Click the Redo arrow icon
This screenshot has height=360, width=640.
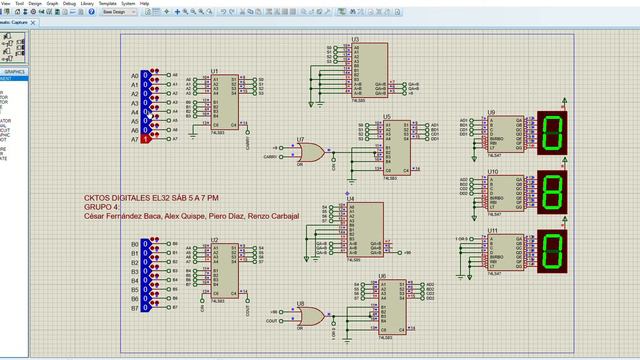232,12
